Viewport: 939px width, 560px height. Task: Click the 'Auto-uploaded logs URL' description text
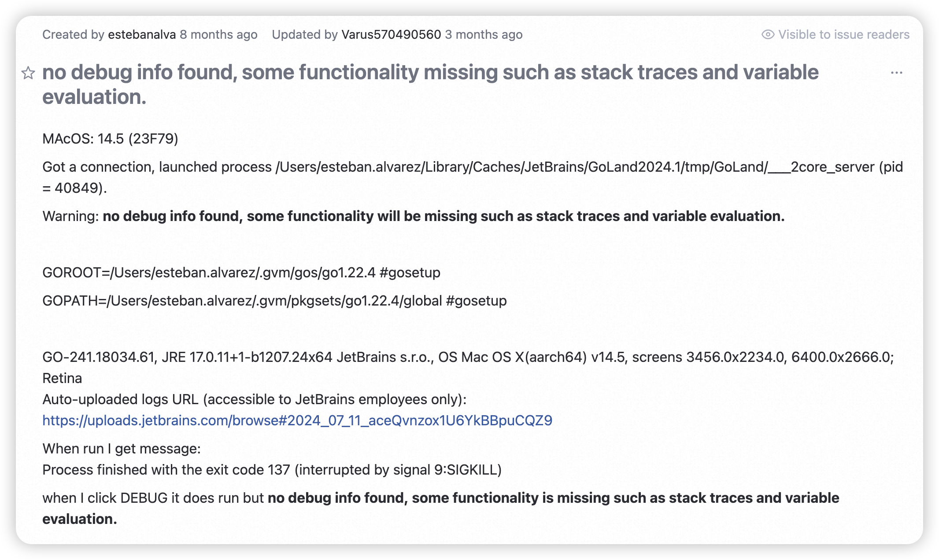(x=254, y=399)
